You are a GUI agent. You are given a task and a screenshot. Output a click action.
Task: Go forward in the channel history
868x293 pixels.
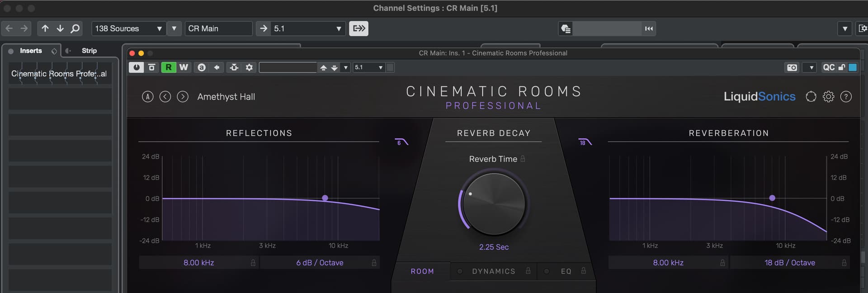(24, 28)
